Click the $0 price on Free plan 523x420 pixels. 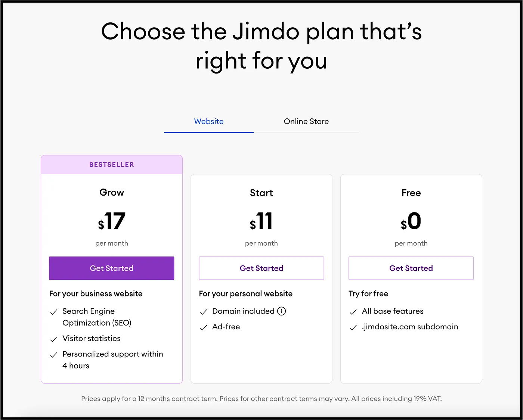pyautogui.click(x=411, y=221)
